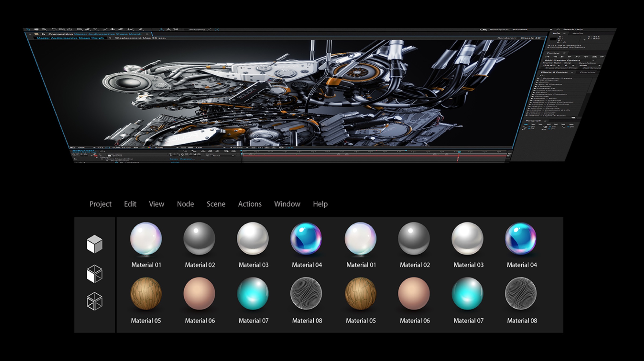This screenshot has height=361, width=644.
Task: Toggle the Snapping checkbox
Action: (x=186, y=30)
